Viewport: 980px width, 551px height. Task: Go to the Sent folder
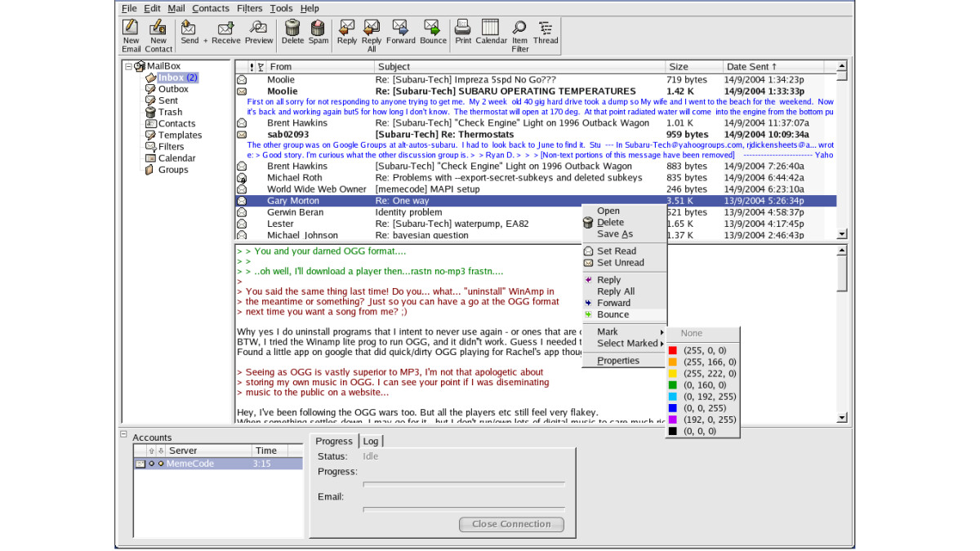tap(168, 100)
